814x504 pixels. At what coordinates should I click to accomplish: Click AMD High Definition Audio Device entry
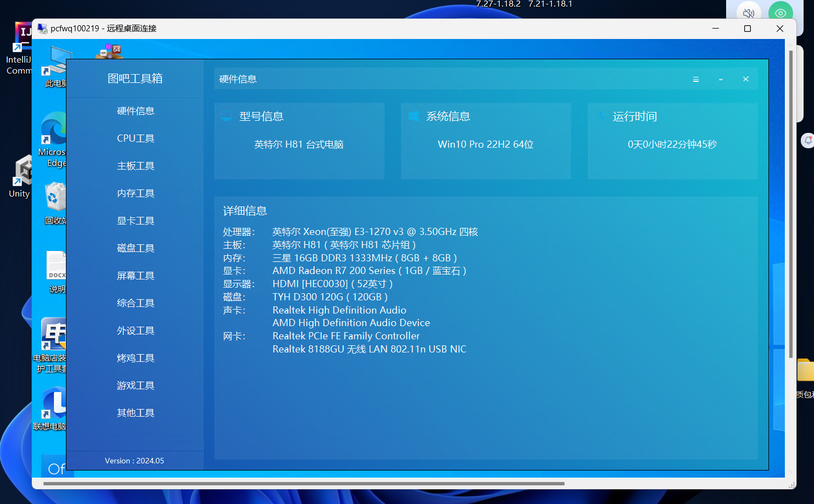[x=351, y=323]
